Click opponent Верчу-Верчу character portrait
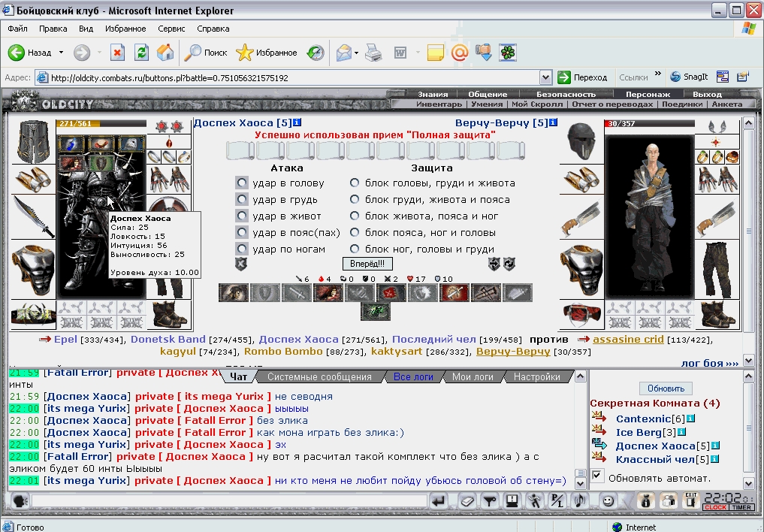This screenshot has height=532, width=764. point(650,217)
